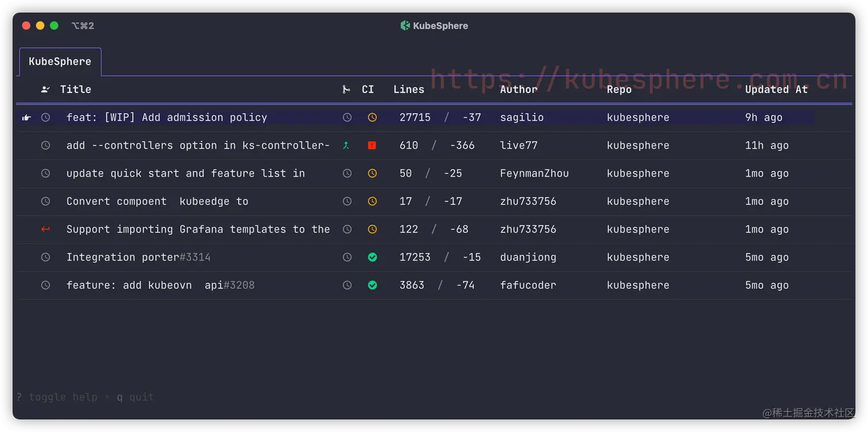Click merge status clock in FeynmanZhou row
The height and width of the screenshot is (432, 868).
pos(347,173)
